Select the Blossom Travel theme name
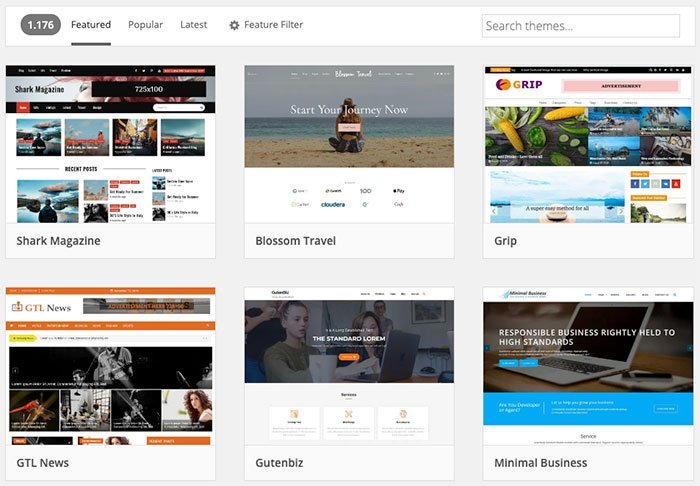Image resolution: width=700 pixels, height=486 pixels. pos(296,241)
